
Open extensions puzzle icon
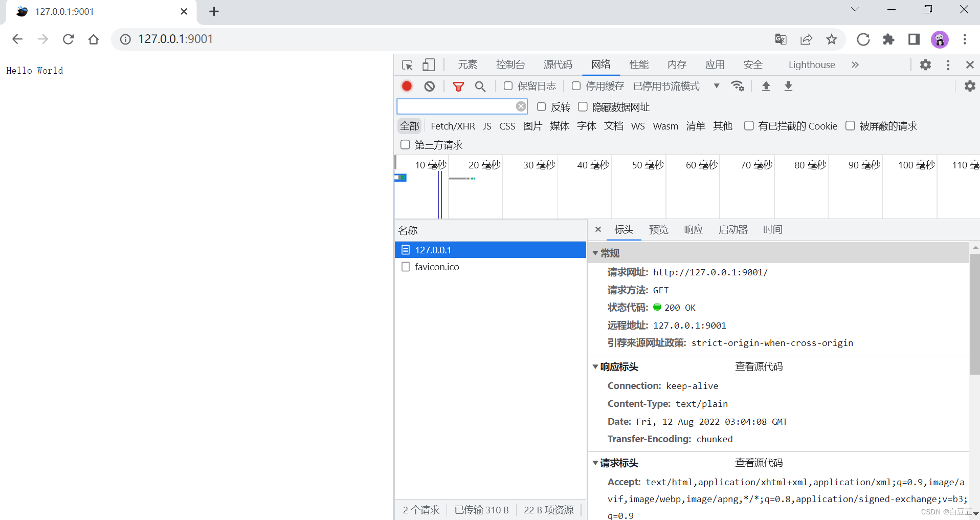pyautogui.click(x=888, y=39)
